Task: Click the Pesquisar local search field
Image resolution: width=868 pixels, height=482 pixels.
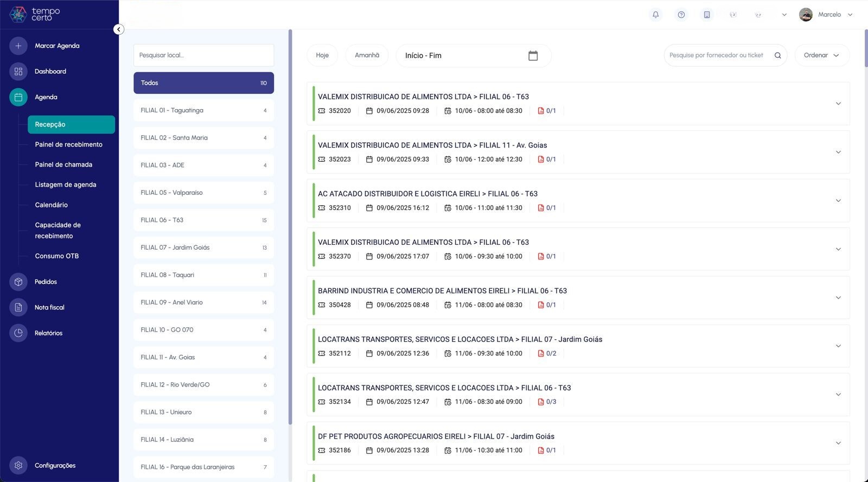Action: (x=203, y=55)
